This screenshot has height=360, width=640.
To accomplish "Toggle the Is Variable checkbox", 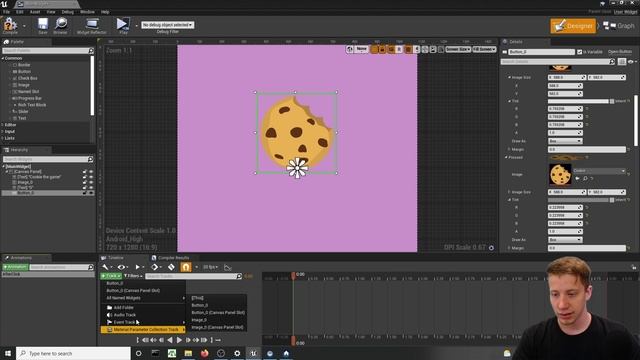I will [x=579, y=52].
